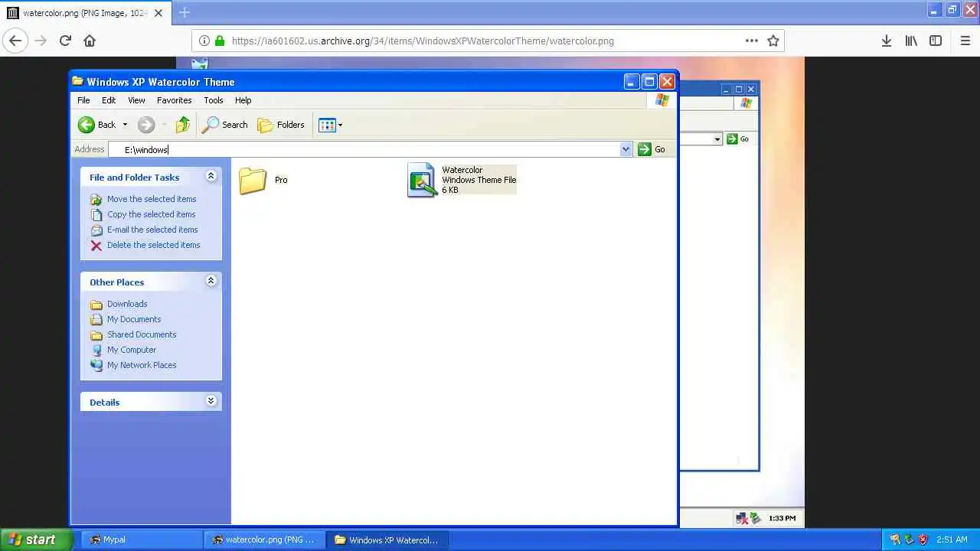The width and height of the screenshot is (980, 551).
Task: Open a new browser tab
Action: pos(184,12)
